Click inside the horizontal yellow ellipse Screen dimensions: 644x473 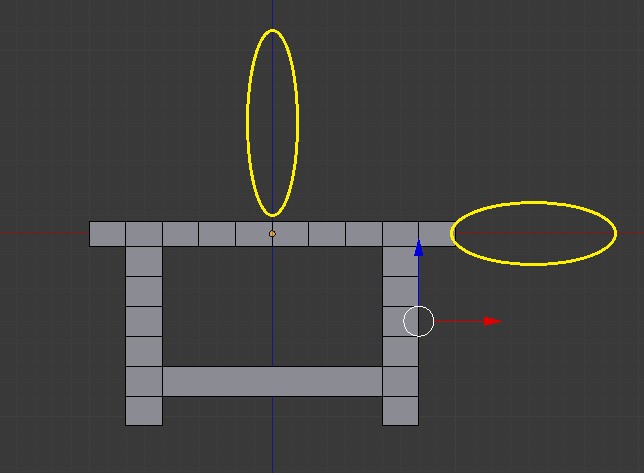click(533, 233)
